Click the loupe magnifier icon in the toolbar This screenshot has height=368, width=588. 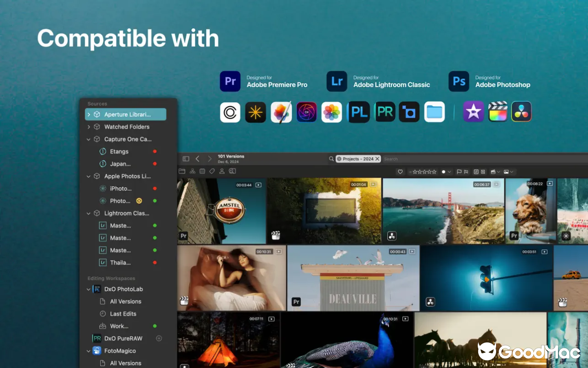tap(232, 171)
